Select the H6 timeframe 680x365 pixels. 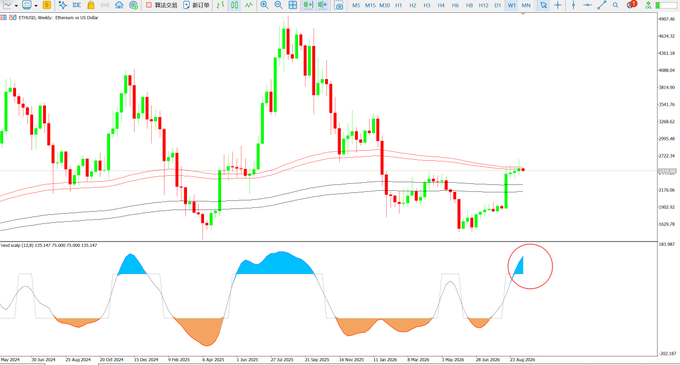click(455, 6)
